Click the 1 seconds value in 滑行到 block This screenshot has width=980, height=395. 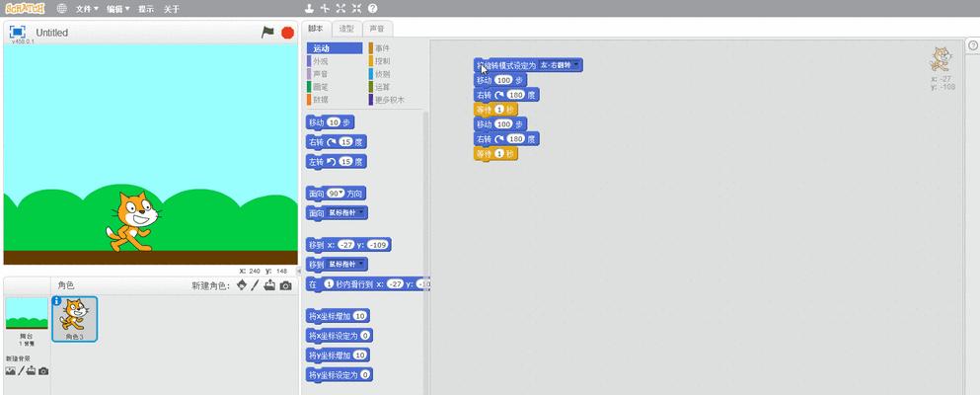pyautogui.click(x=330, y=284)
